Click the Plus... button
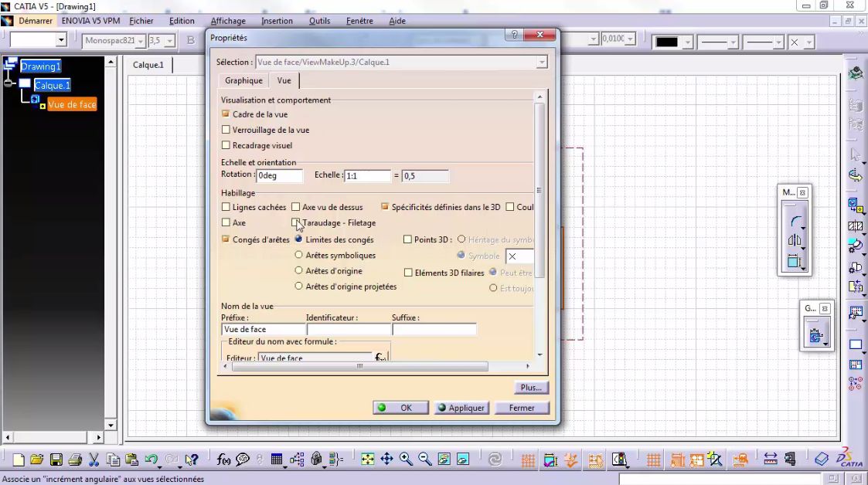This screenshot has height=485, width=868. 531,387
